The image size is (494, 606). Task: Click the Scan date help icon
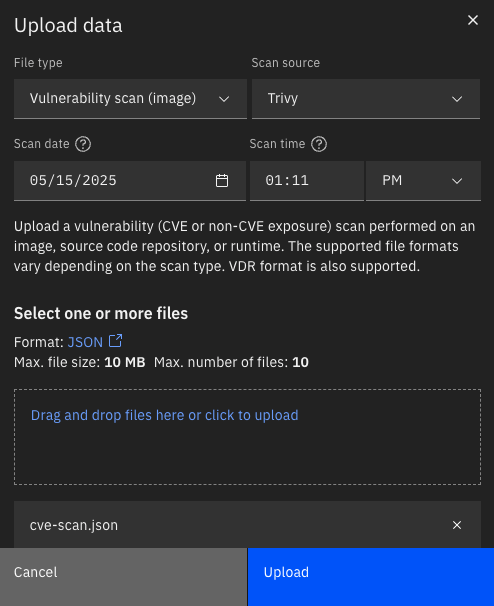tap(83, 144)
